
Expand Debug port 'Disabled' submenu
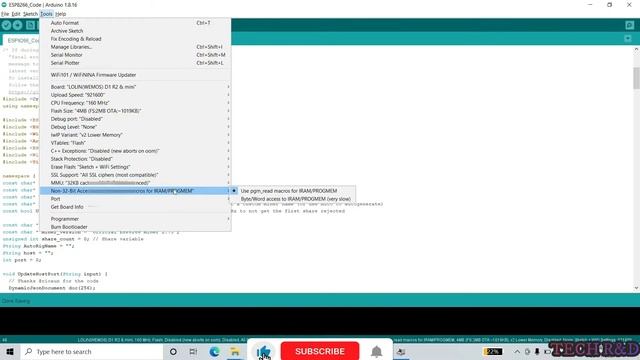pyautogui.click(x=136, y=119)
